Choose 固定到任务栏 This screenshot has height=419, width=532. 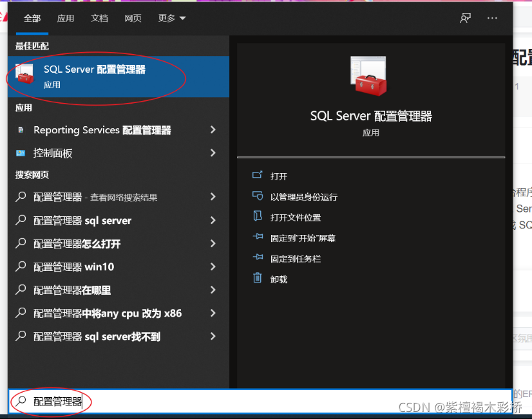pyautogui.click(x=296, y=259)
